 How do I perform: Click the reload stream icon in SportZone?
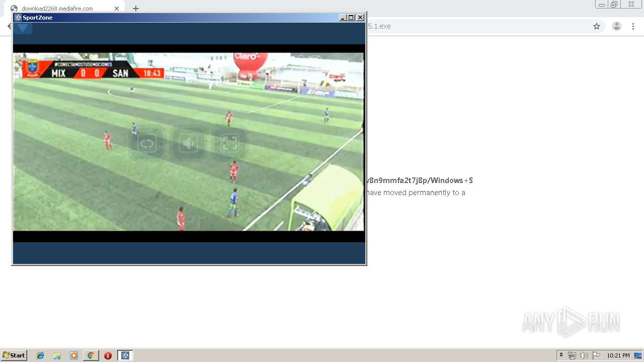click(x=147, y=144)
